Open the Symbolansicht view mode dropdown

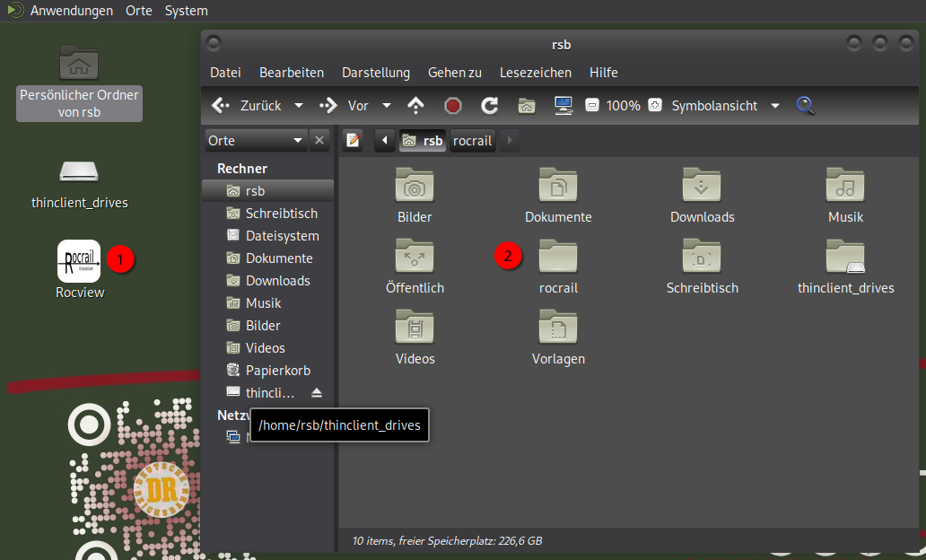click(775, 106)
